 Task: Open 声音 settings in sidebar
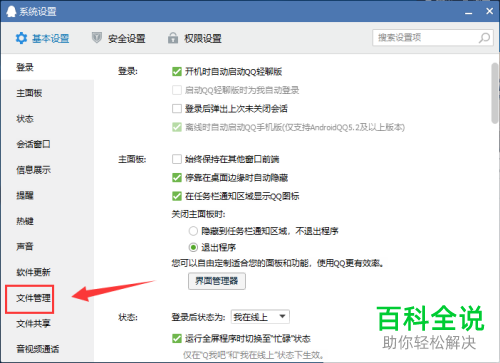(25, 247)
